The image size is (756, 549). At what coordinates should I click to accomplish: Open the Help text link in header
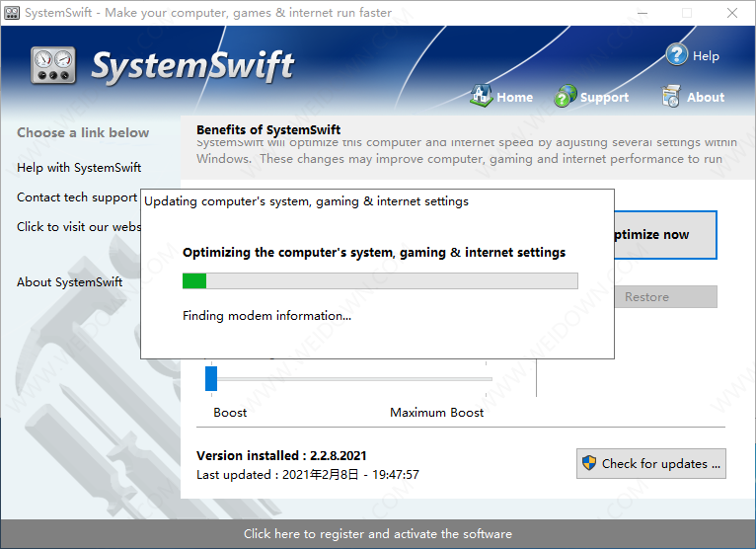click(x=706, y=56)
